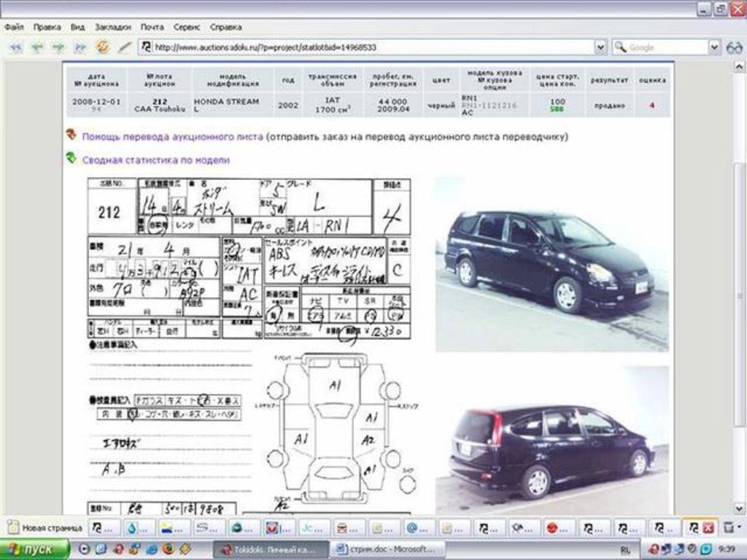The image size is (747, 560).
Task: Click the год column header
Action: click(288, 80)
